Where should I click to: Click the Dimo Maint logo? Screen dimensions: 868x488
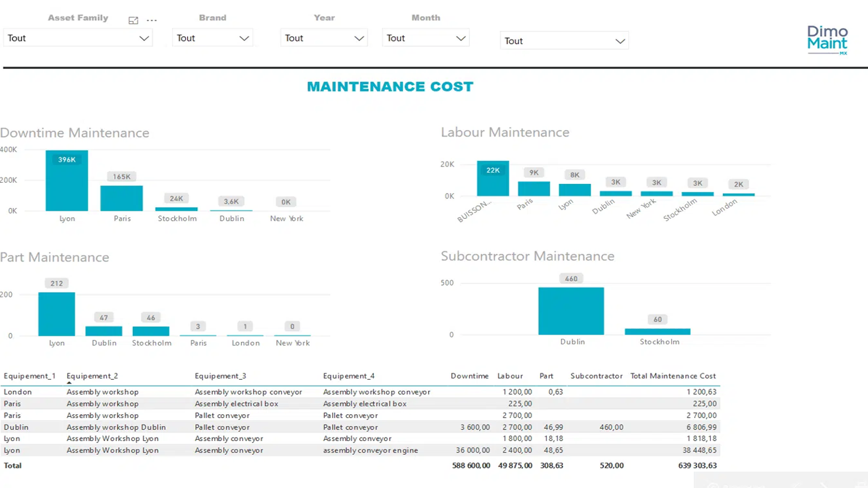click(827, 40)
